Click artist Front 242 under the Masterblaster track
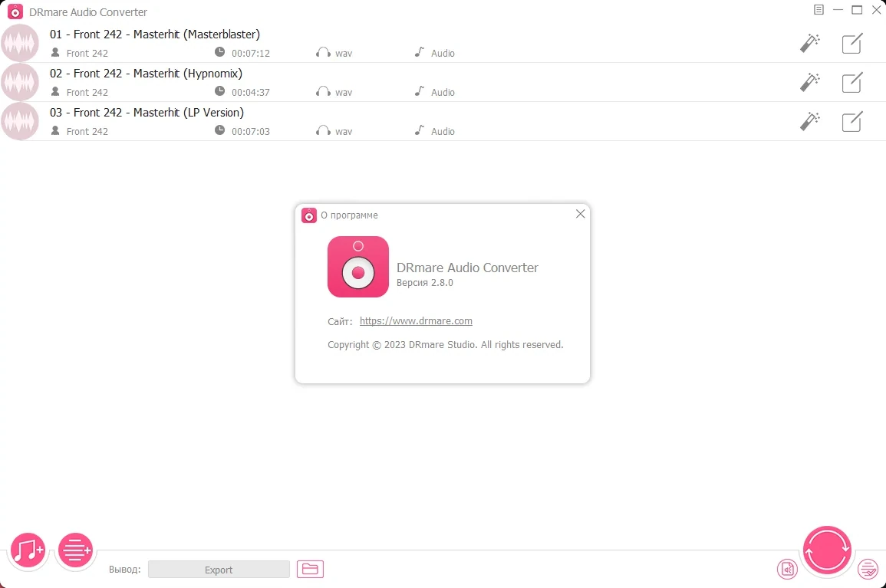 tap(87, 53)
